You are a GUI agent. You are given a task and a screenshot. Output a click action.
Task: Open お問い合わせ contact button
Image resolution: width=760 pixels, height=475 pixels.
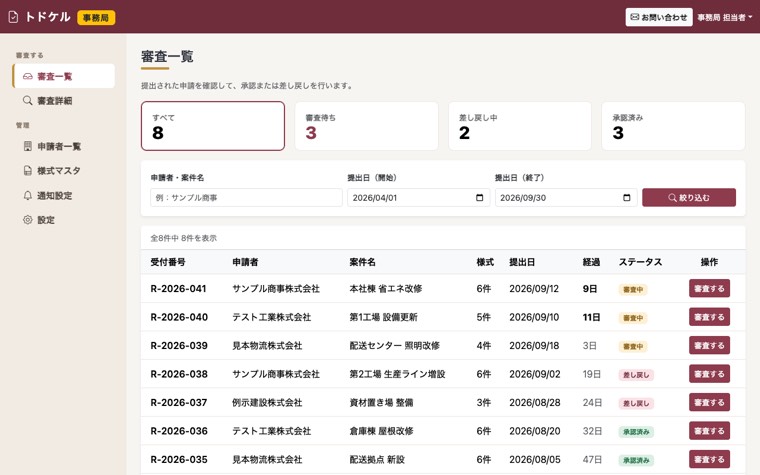659,17
